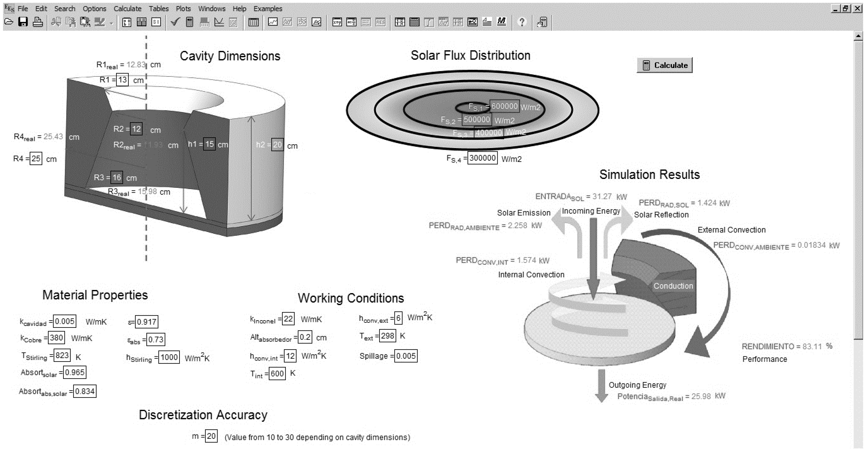Screen dimensions: 868x454
Task: Open the Min/Max optimization curve icon
Action: point(219,22)
